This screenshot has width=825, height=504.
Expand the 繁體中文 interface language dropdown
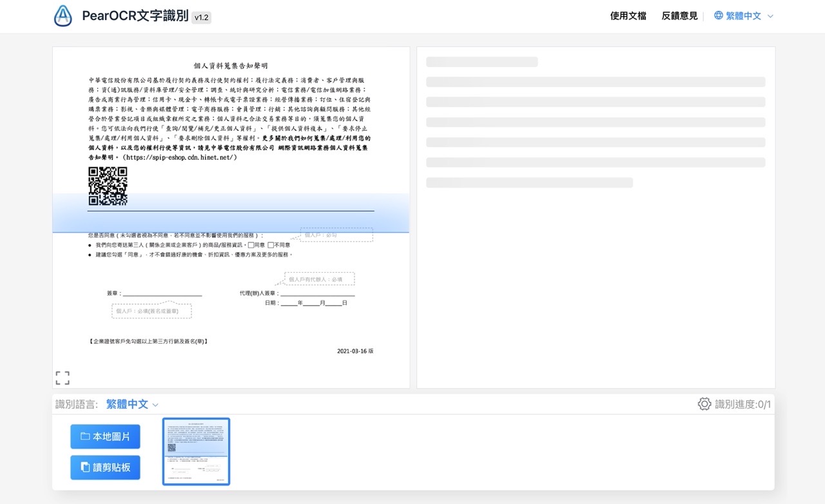pos(744,15)
